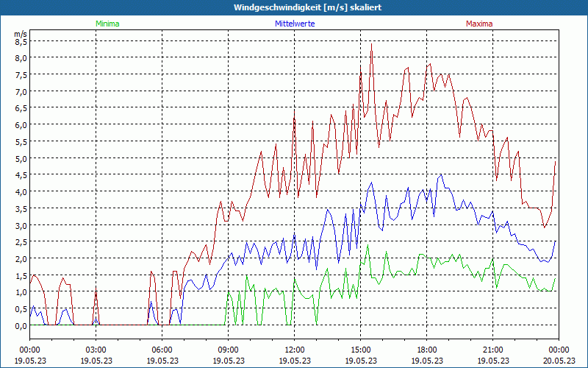Click the 3,5 y-axis value

tap(21, 208)
